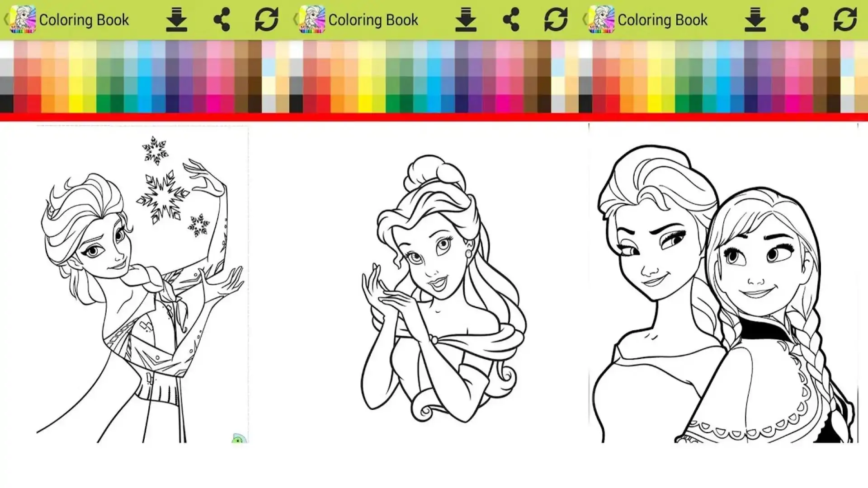Viewport: 868px width, 488px height.
Task: Reset the left screen drawing with refresh icon
Action: coord(266,20)
